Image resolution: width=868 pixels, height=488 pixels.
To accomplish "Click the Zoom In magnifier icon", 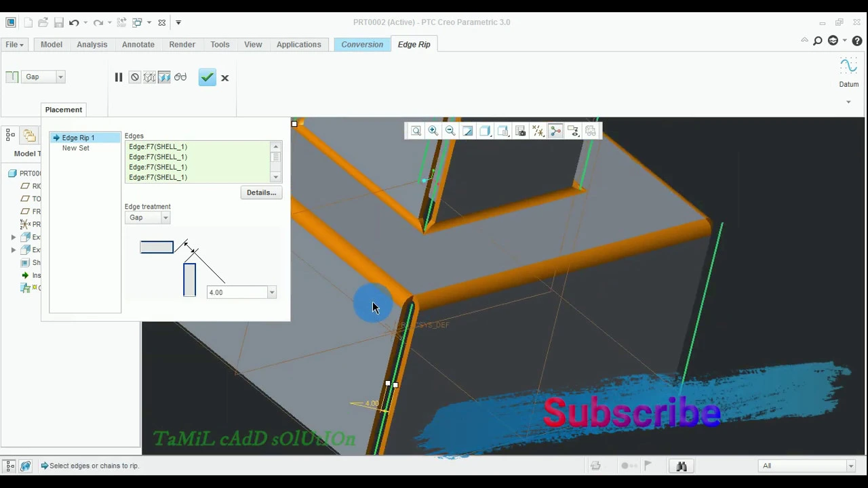I will pyautogui.click(x=433, y=131).
